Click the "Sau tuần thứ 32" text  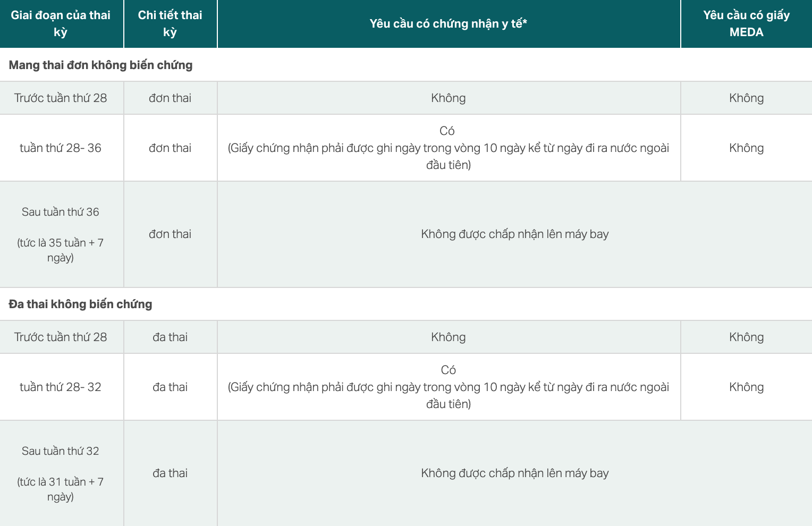61,451
